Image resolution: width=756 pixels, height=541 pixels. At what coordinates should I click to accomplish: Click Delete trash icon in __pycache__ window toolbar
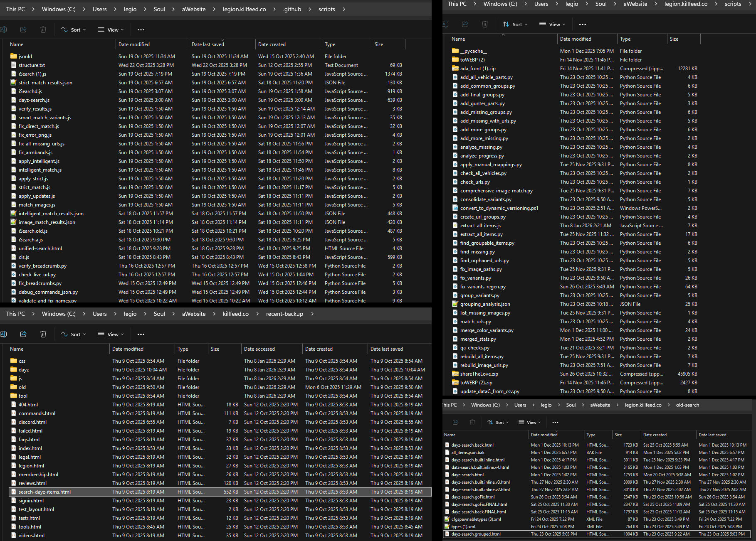485,24
